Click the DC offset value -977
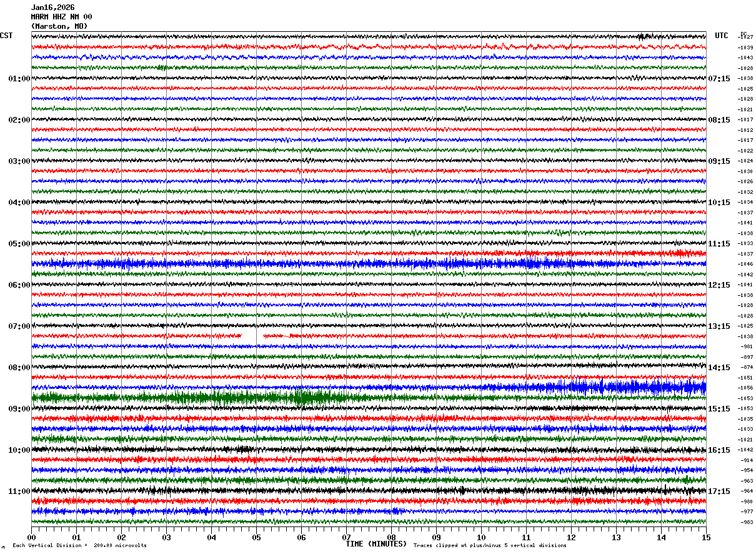Viewport: 756px width, 554px height. coord(747,512)
